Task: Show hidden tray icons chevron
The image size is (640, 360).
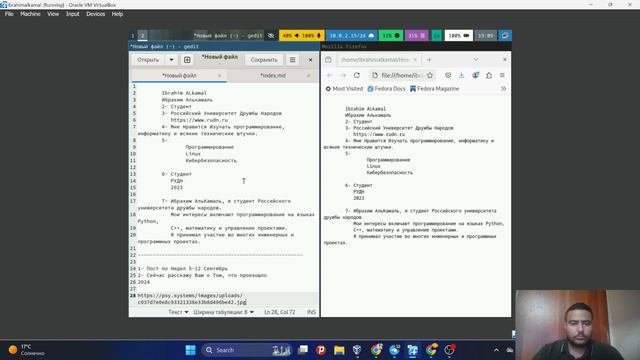Action: pos(496,350)
